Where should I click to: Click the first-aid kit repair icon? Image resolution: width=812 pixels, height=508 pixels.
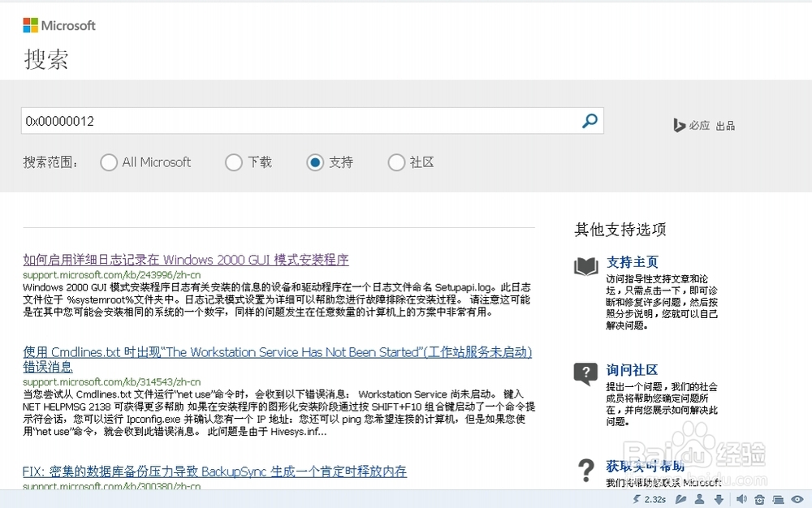pyautogui.click(x=760, y=500)
